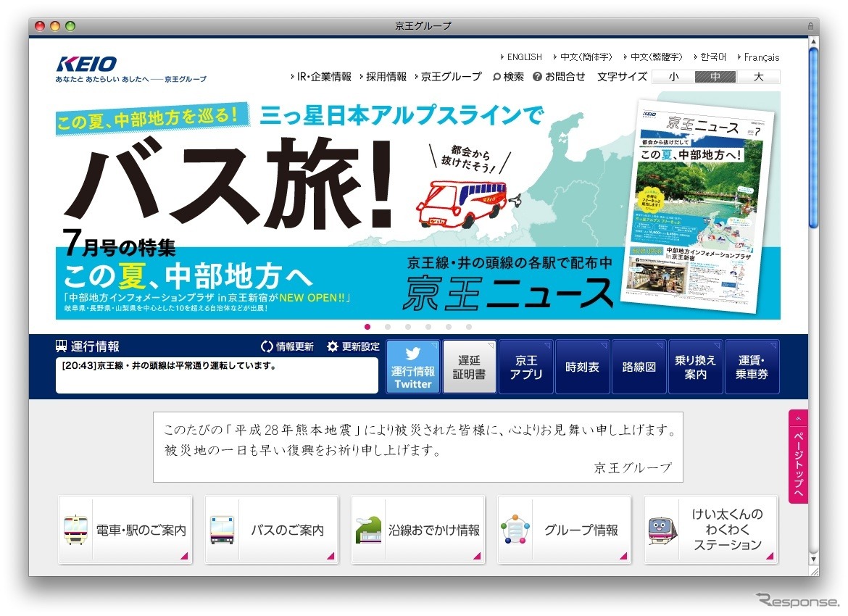Expand the 京王グループ menu link
Screen dimensions: 848x616
(450, 77)
